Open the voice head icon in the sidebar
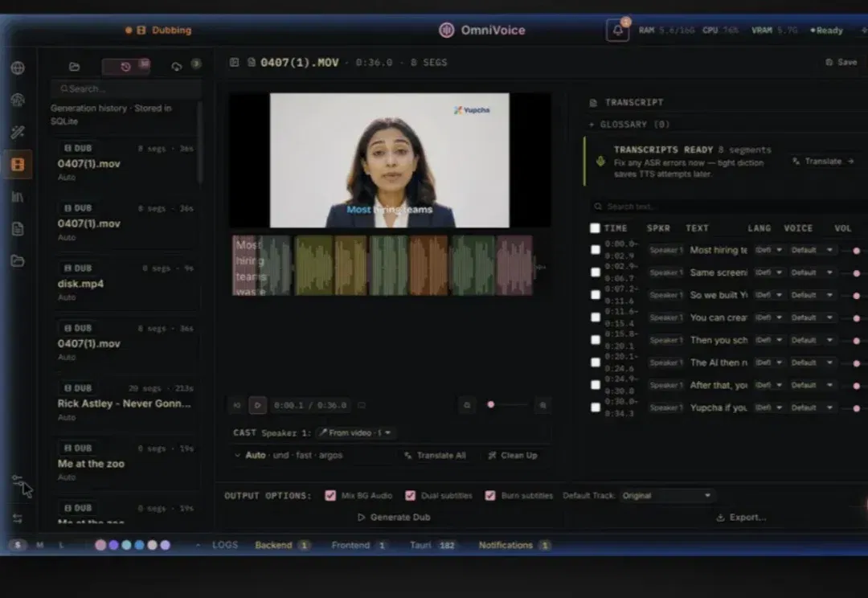Viewport: 868px width, 598px height. [x=18, y=100]
